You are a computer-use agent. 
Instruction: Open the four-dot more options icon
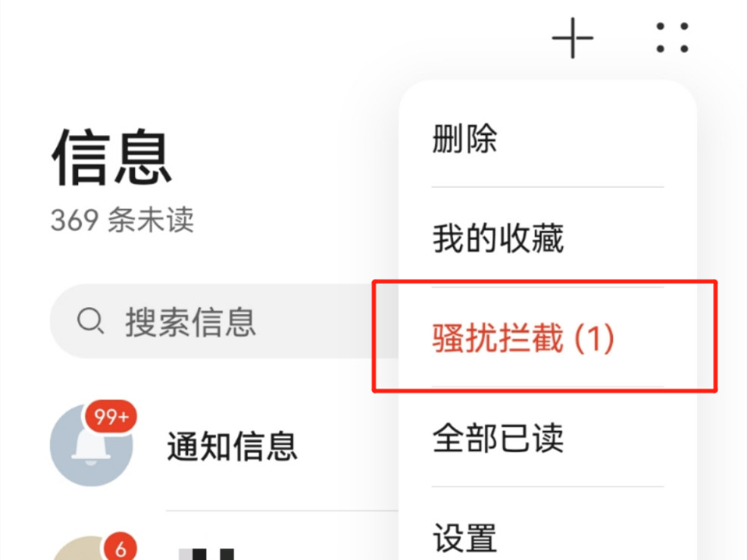[672, 38]
